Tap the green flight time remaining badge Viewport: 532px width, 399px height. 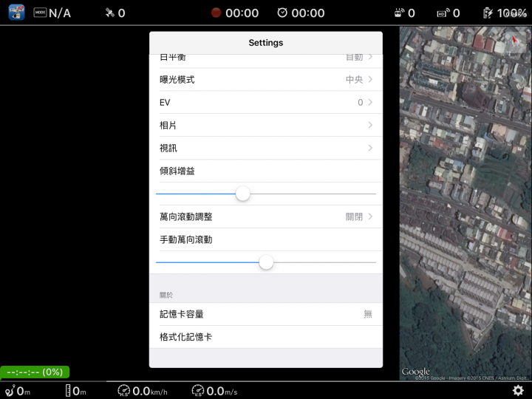click(x=35, y=372)
